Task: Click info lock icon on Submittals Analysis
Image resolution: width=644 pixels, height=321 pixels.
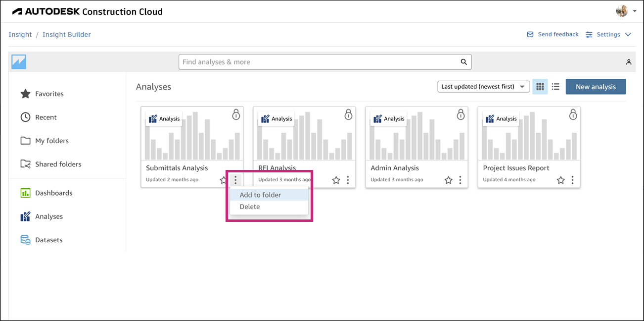Action: (x=236, y=114)
